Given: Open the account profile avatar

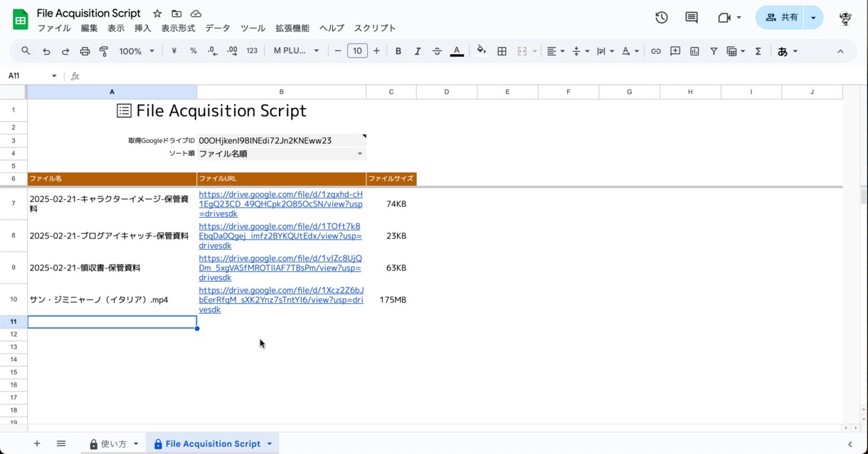Looking at the screenshot, I should pos(845,18).
